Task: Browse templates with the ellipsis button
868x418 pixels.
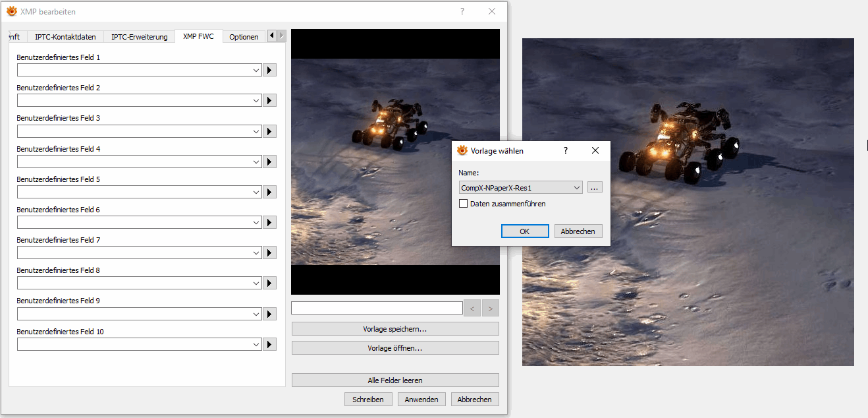Action: click(x=595, y=188)
